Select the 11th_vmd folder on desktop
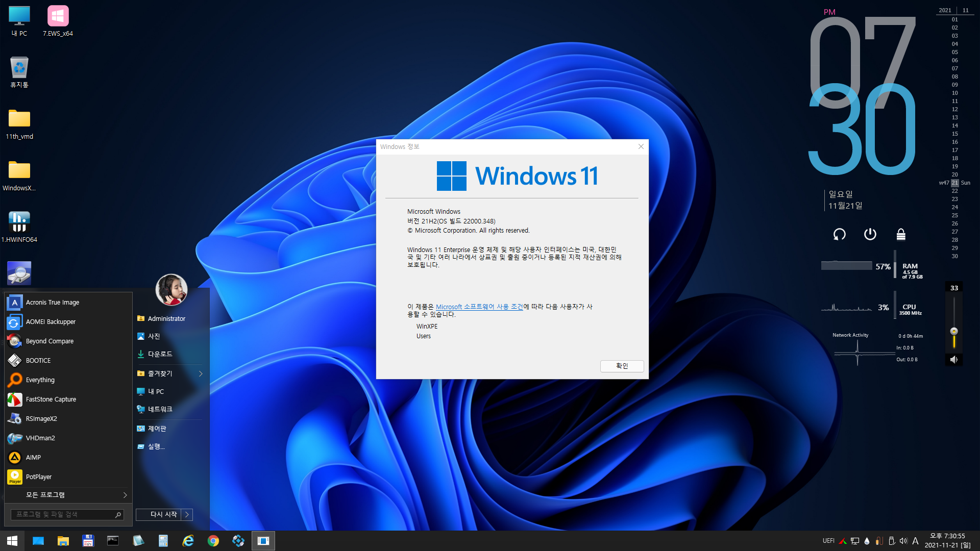 [19, 124]
